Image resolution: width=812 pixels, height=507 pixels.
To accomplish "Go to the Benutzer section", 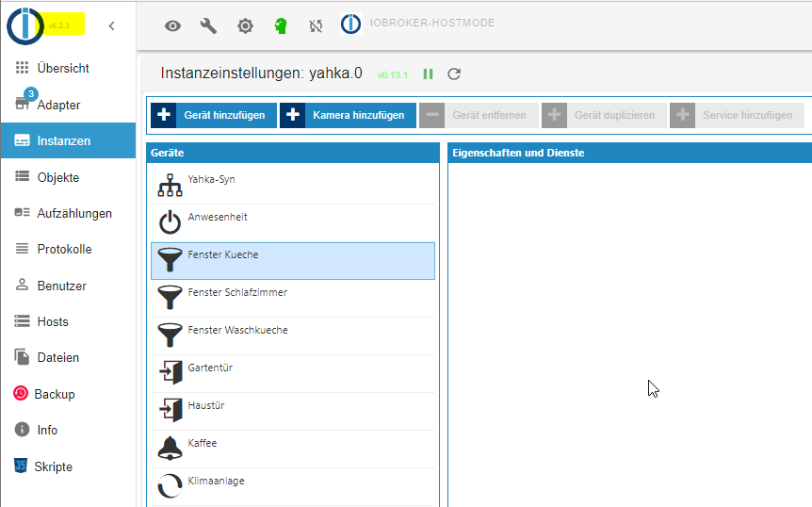I will [x=69, y=286].
